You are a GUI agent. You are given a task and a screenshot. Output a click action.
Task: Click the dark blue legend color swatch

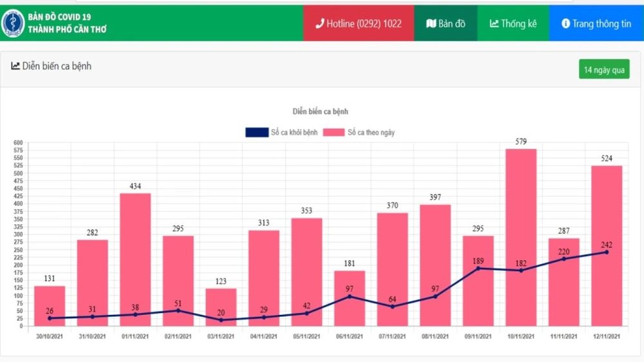tap(256, 133)
